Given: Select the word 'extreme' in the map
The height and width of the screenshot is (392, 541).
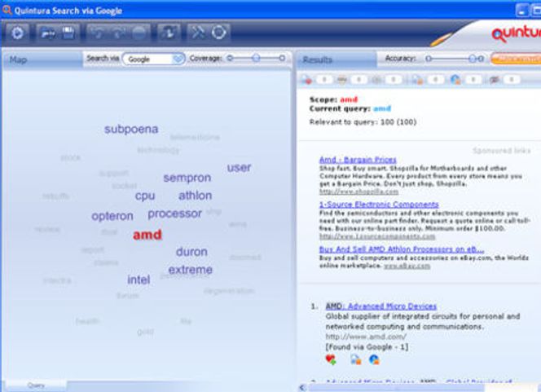Looking at the screenshot, I should pos(190,270).
